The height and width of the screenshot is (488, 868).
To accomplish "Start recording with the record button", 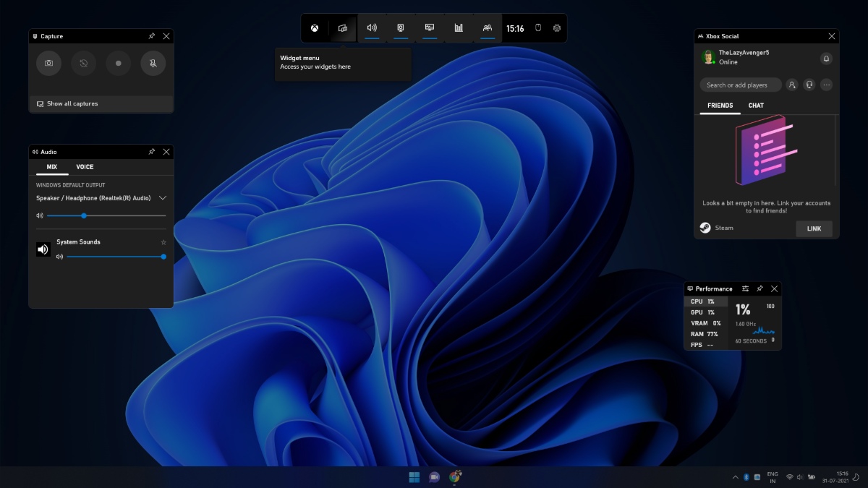I will 118,64.
